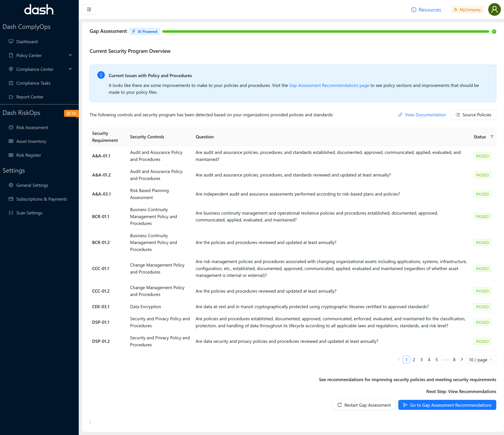Click the Scan Settings icon
Screen dimensions: 504x435
[x=11, y=213]
